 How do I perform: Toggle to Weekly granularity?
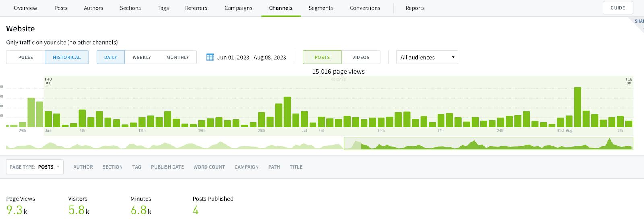tap(142, 57)
